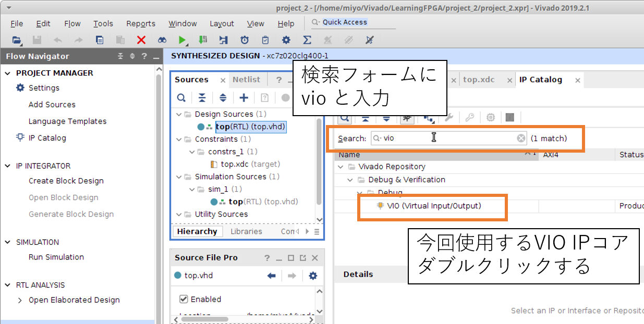Viewport: 644px width, 324px height.
Task: Click the search icon in Sources panel
Action: coord(181,97)
